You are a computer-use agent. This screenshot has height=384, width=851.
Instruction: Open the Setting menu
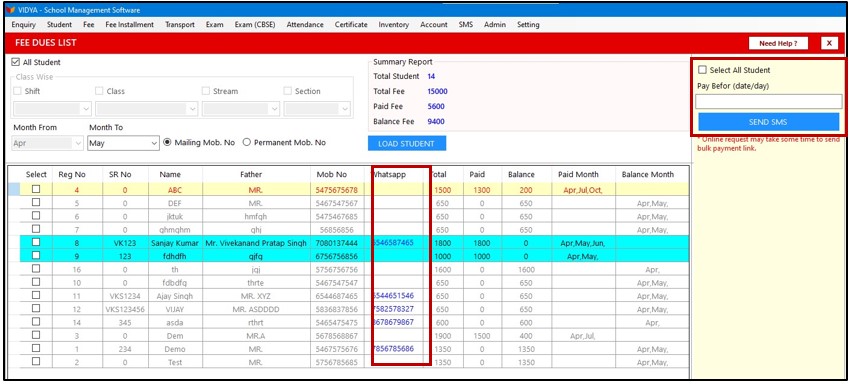[x=528, y=25]
